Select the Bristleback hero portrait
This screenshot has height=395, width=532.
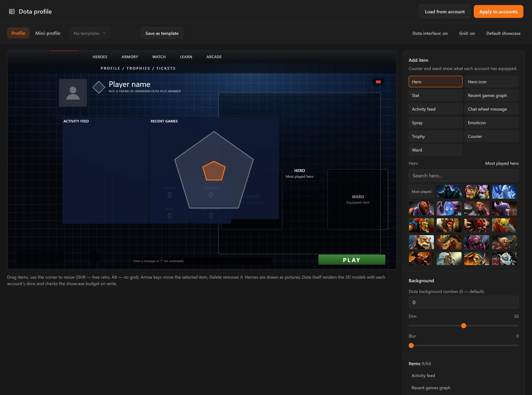point(449,242)
